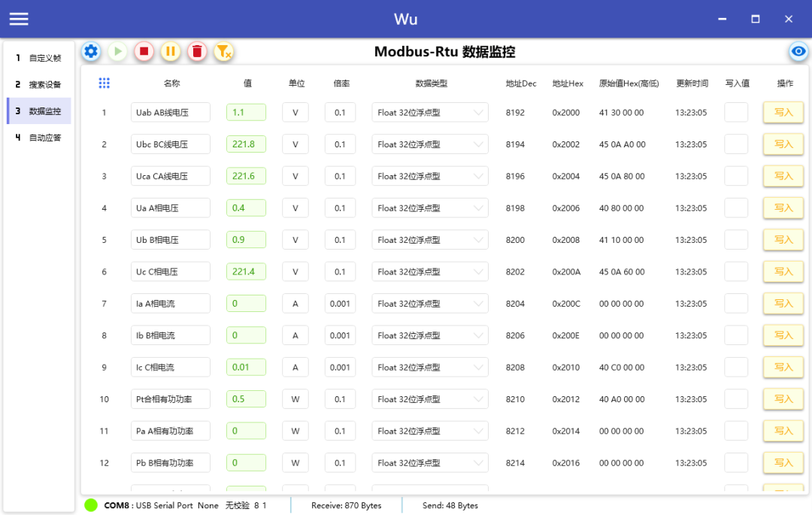This screenshot has width=812, height=515.
Task: Click the red stop icon
Action: [144, 51]
